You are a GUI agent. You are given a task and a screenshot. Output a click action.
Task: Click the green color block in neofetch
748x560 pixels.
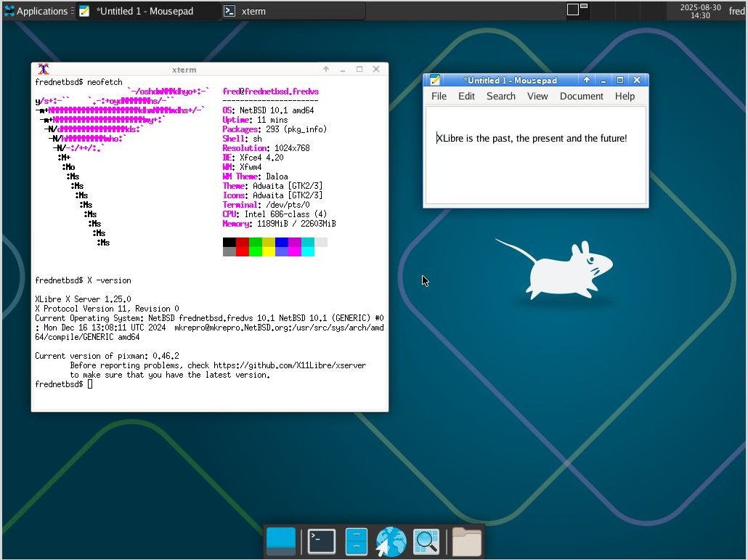255,243
